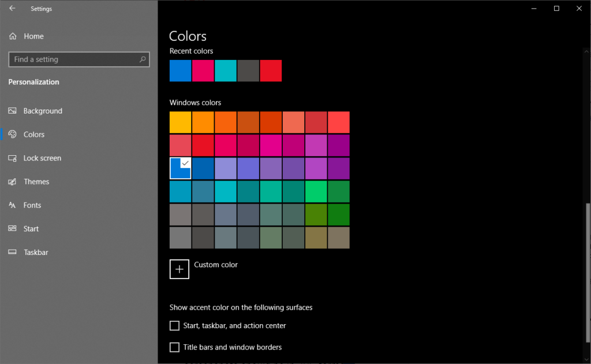
Task: Click the search magnifier icon
Action: pos(143,59)
